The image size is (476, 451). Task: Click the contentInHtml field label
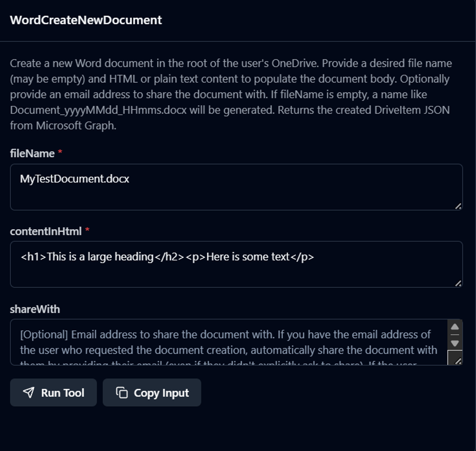click(x=46, y=231)
